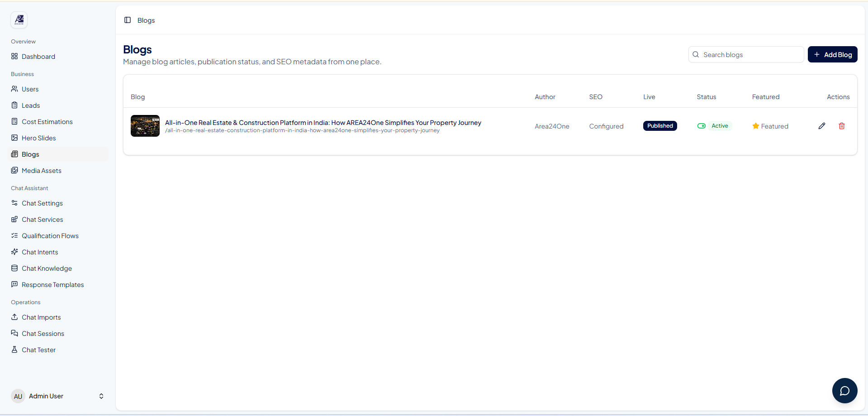Screen dimensions: 868x416
Task: Click the pencil edit icon for the blog
Action: tap(822, 126)
